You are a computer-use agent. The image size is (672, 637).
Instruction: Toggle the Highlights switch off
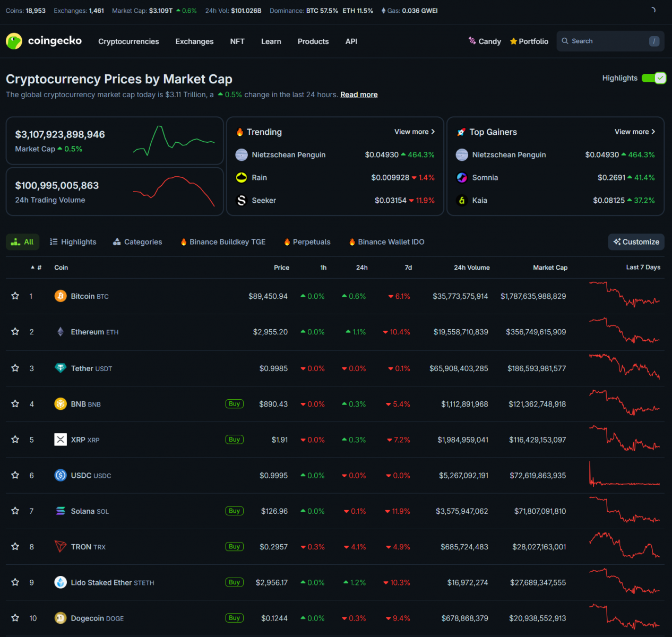[x=653, y=78]
